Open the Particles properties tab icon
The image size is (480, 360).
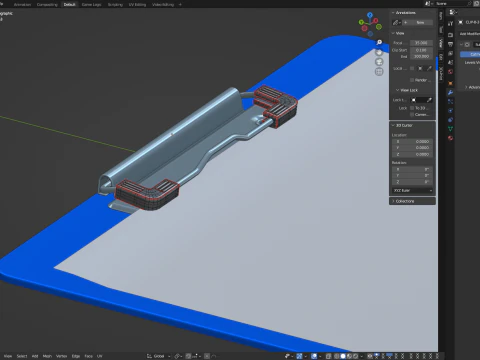[450, 101]
